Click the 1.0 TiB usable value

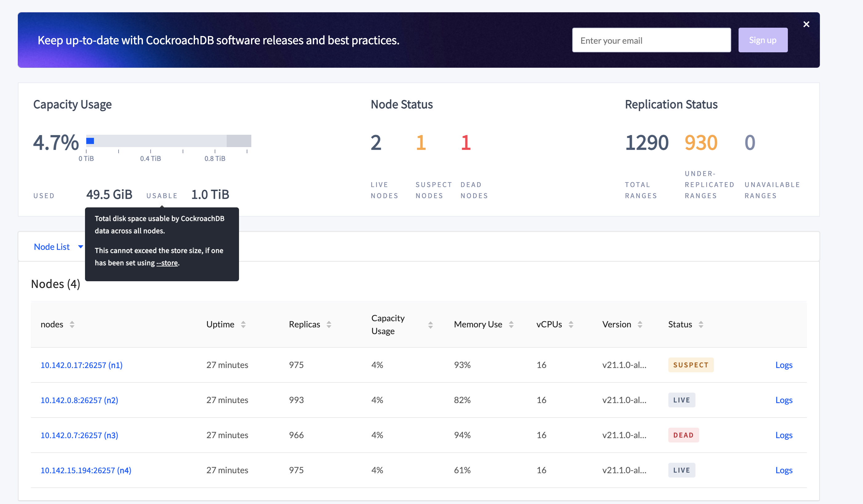[210, 195]
